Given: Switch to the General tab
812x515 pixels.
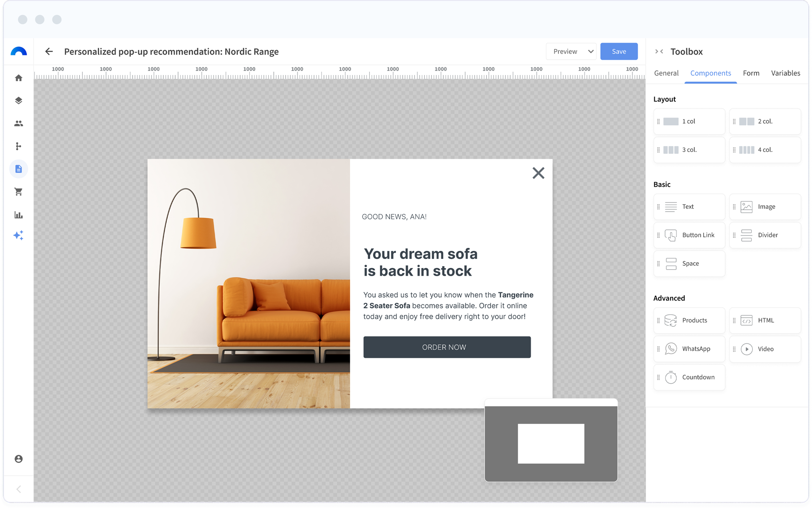Looking at the screenshot, I should (666, 73).
